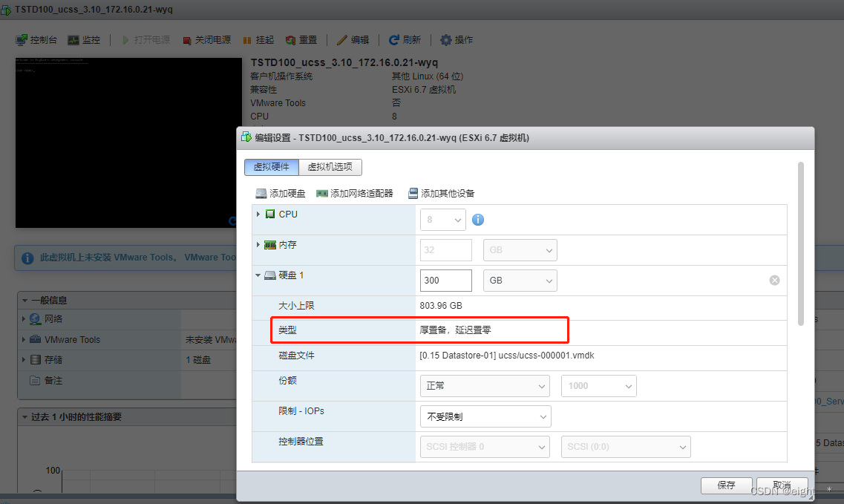The width and height of the screenshot is (844, 504).
Task: Expand the 网络 network row
Action: click(24, 318)
